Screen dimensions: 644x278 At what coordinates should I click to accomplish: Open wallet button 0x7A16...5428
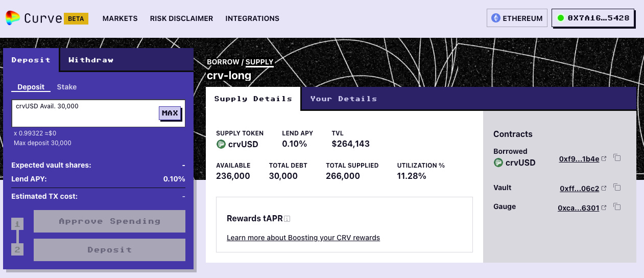pyautogui.click(x=593, y=18)
